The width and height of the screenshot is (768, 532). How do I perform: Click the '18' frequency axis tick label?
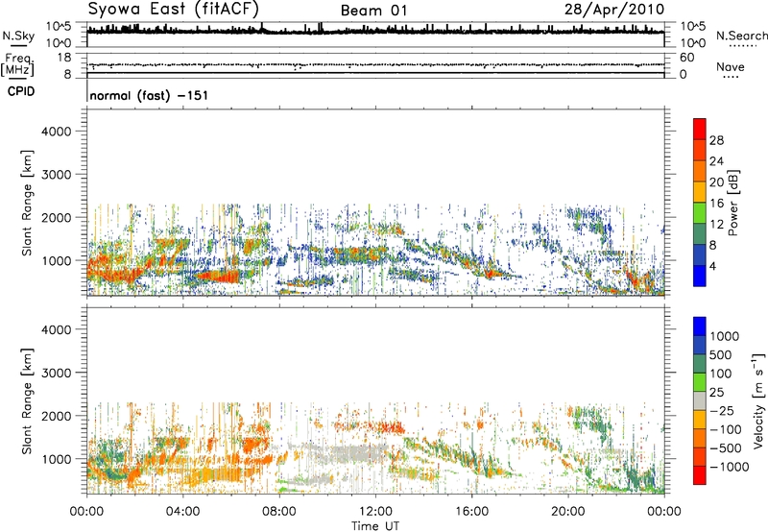(x=63, y=58)
